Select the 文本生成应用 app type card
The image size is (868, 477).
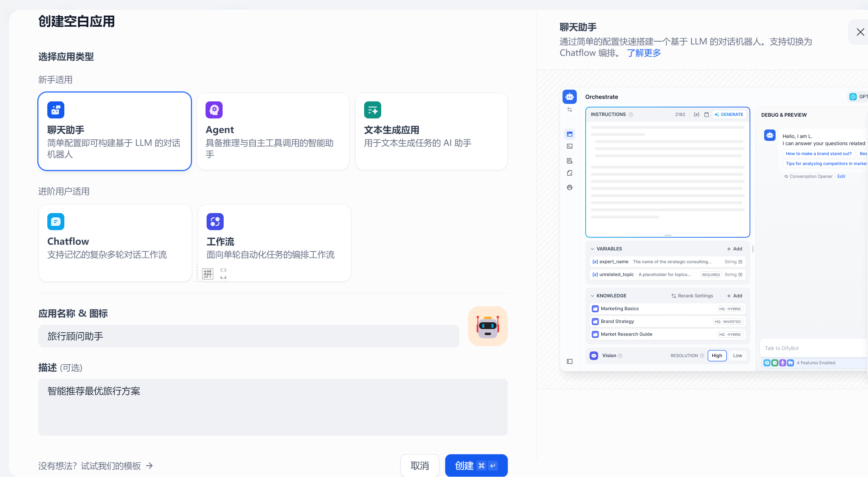(431, 131)
